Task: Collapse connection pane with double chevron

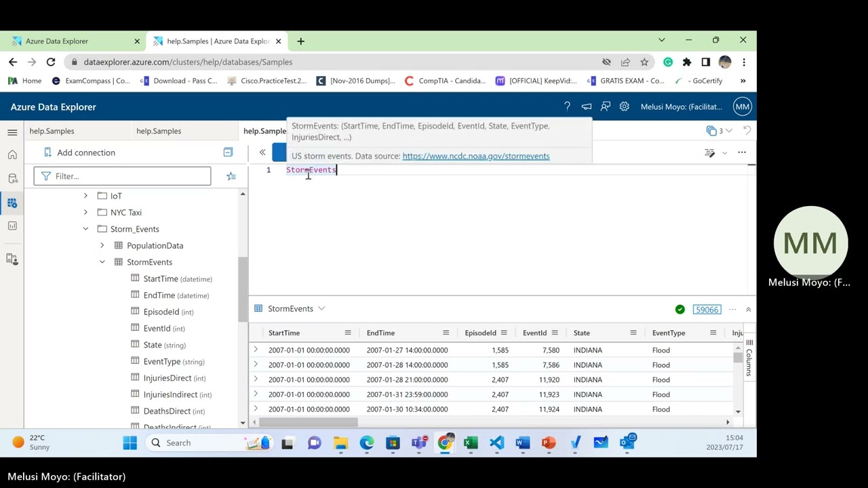Action: click(262, 152)
